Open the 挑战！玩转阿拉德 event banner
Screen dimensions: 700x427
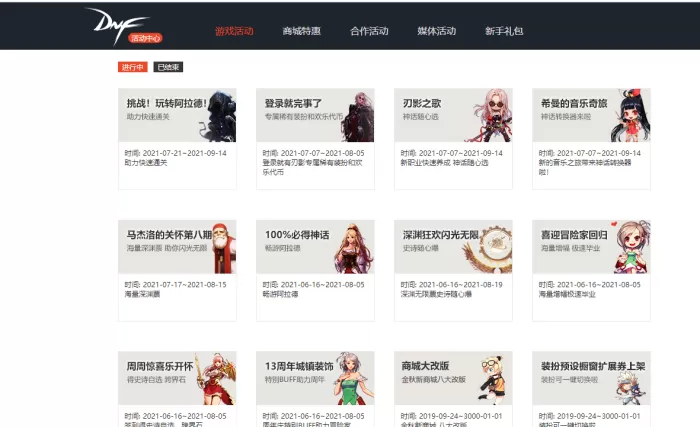(177, 115)
